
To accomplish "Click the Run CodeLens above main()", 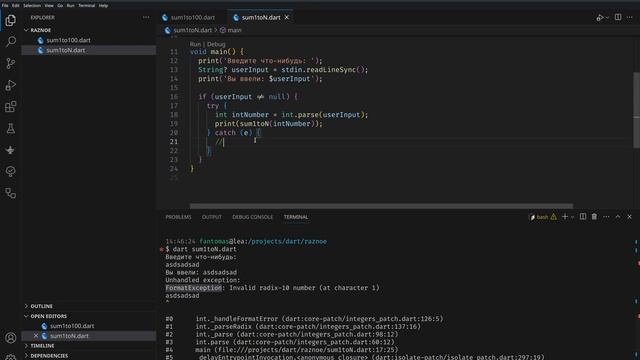I will pos(195,44).
